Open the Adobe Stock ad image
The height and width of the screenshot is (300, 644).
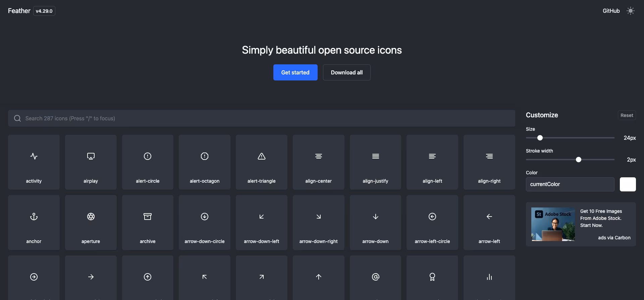pyautogui.click(x=553, y=224)
